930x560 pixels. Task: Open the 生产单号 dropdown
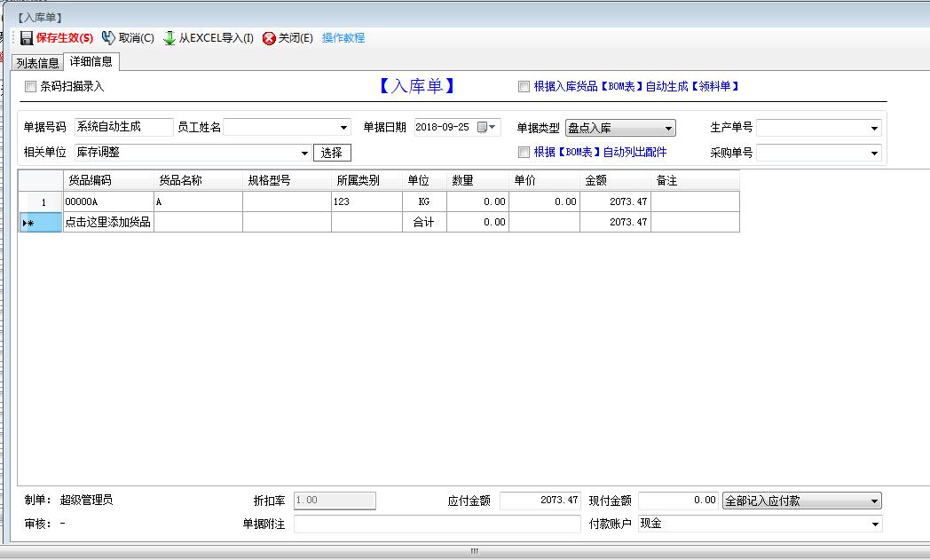[875, 129]
